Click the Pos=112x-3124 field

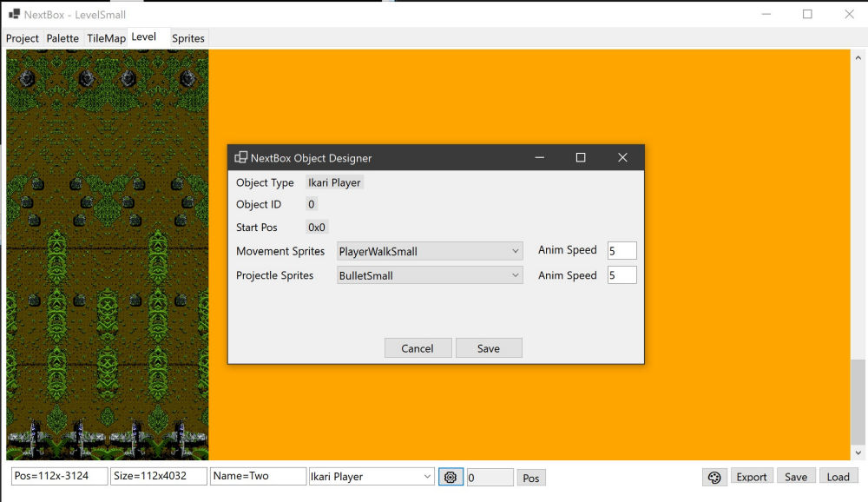pos(60,476)
